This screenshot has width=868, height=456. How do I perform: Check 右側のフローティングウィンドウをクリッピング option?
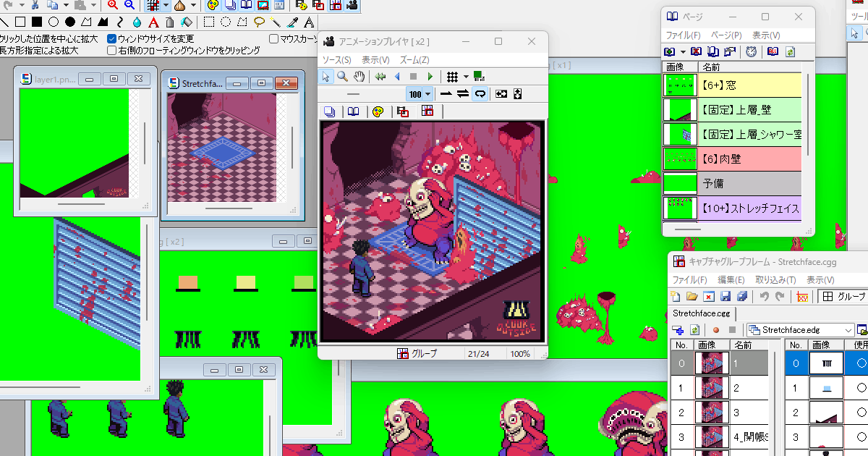point(112,51)
